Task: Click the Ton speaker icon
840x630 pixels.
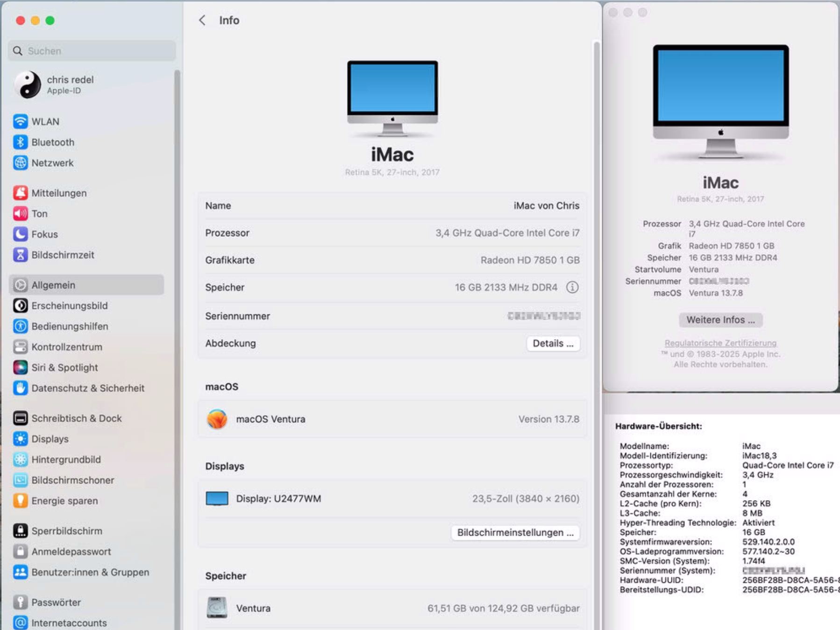Action: [20, 213]
